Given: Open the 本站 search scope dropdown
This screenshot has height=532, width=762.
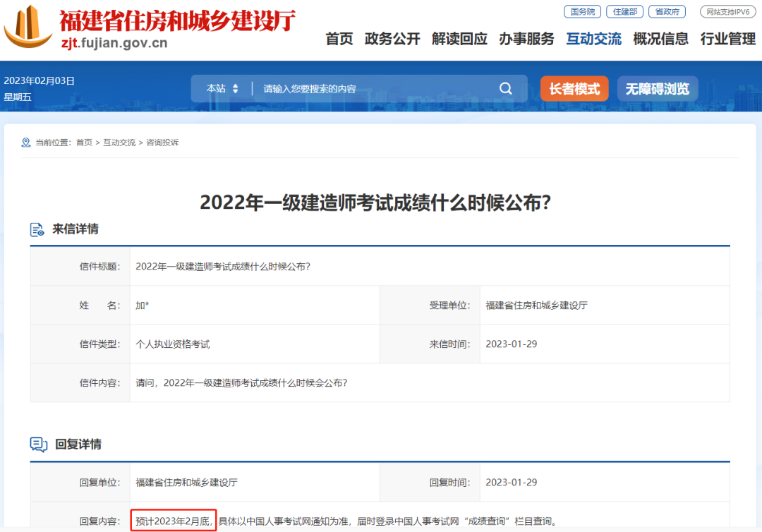Looking at the screenshot, I should (223, 89).
